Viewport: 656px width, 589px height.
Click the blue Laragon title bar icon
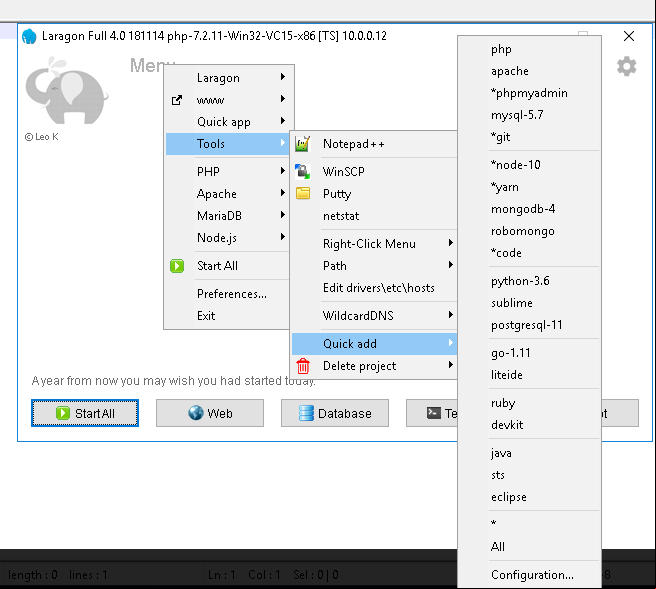(29, 36)
